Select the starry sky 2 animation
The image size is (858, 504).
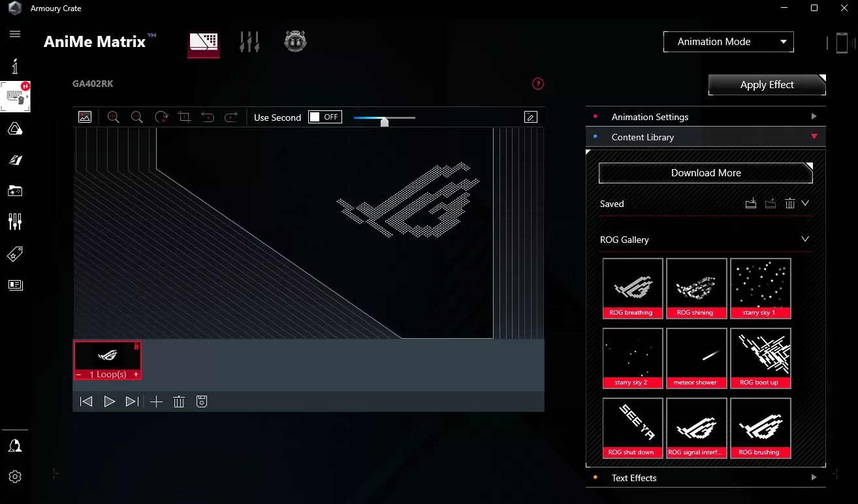click(632, 358)
